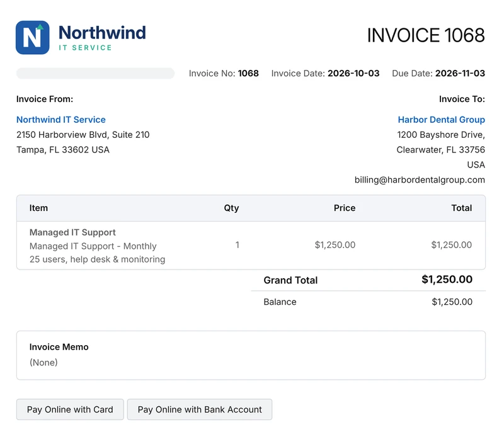Image resolution: width=504 pixels, height=432 pixels.
Task: Click the quantity value 1
Action: click(x=238, y=245)
